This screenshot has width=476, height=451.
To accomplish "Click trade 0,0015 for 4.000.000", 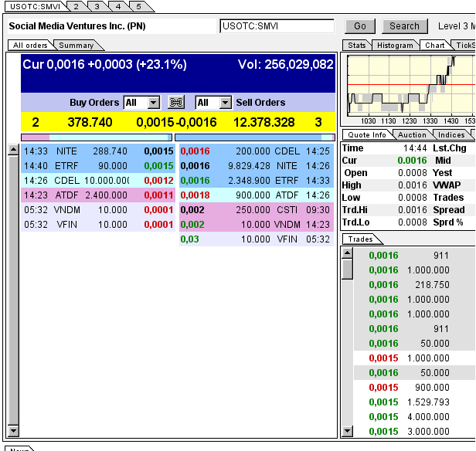I will 414,417.
